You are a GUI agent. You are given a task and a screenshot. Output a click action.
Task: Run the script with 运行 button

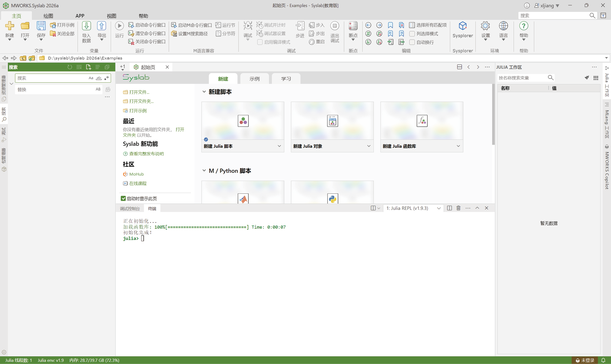pos(119,30)
